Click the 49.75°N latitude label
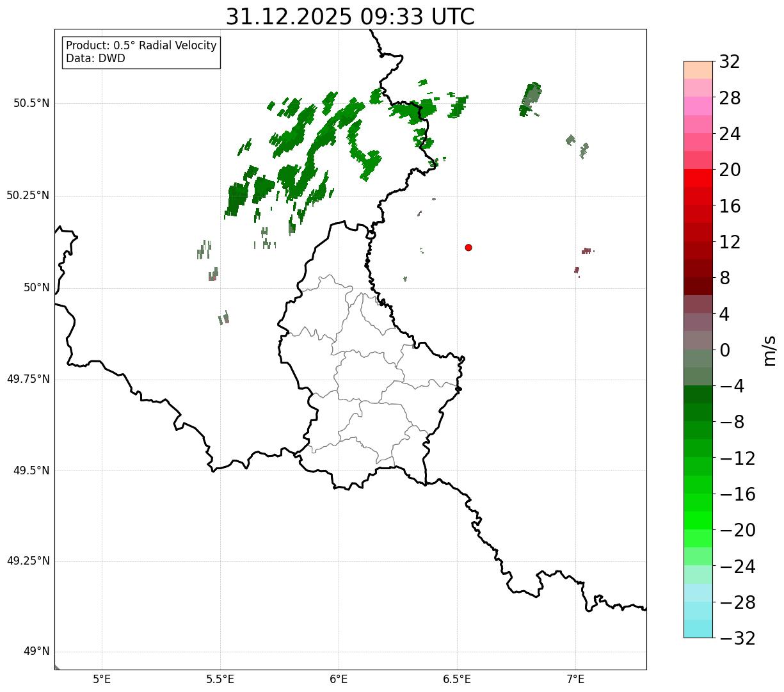The width and height of the screenshot is (784, 692). (x=28, y=379)
